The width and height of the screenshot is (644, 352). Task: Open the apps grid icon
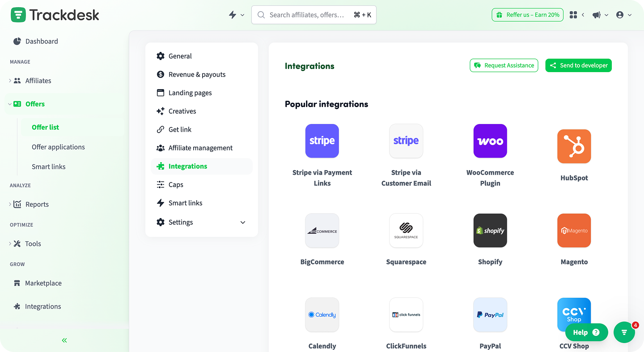click(573, 15)
